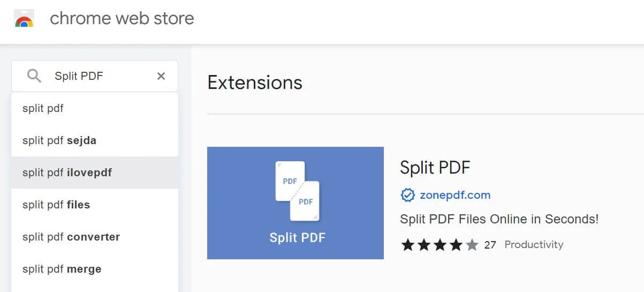Click the first rating star
The height and width of the screenshot is (292, 644).
[x=408, y=245]
